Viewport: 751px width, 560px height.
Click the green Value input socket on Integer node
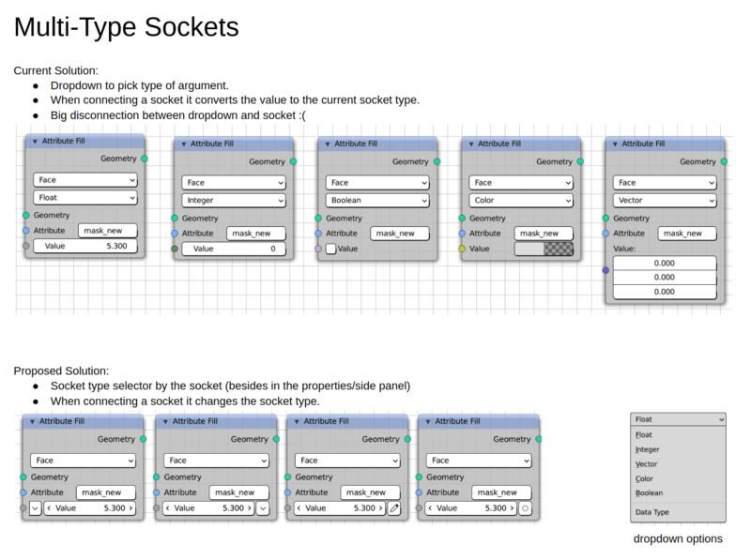pos(174,248)
